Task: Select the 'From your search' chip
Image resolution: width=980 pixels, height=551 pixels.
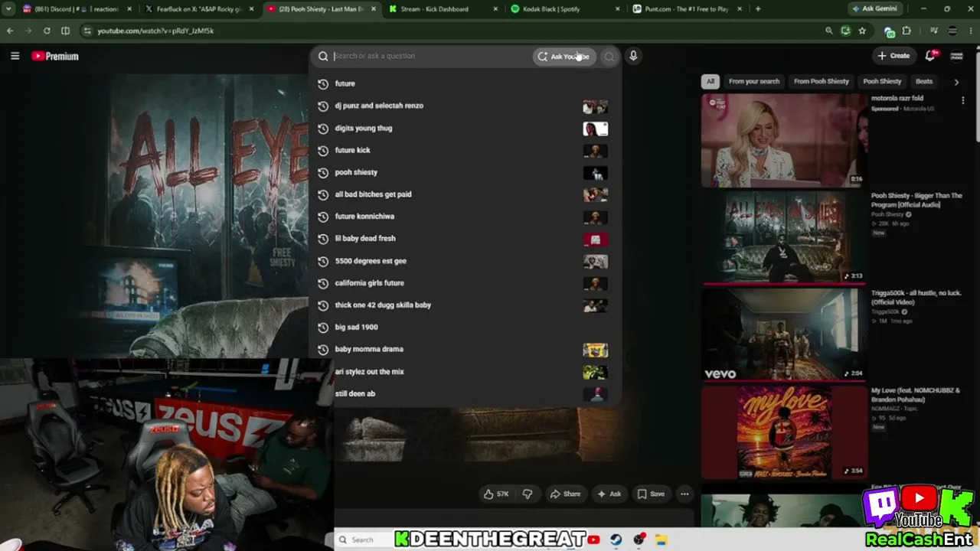Action: click(x=754, y=81)
